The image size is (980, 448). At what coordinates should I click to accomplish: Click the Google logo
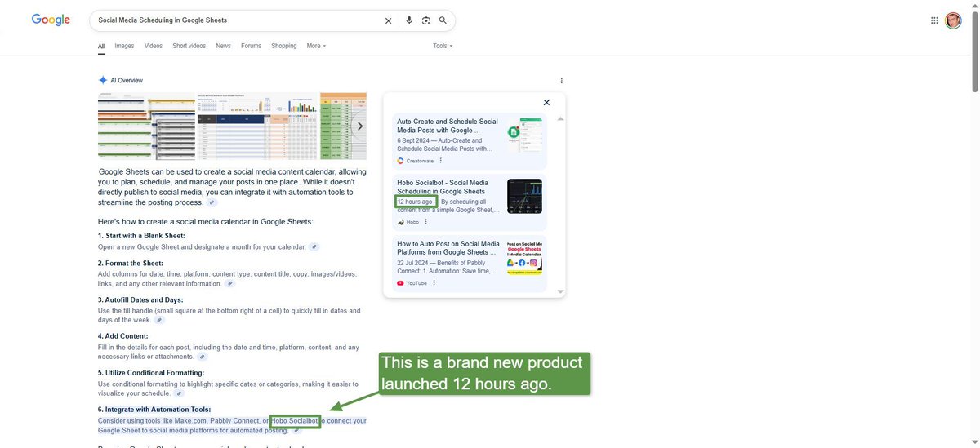click(x=51, y=20)
